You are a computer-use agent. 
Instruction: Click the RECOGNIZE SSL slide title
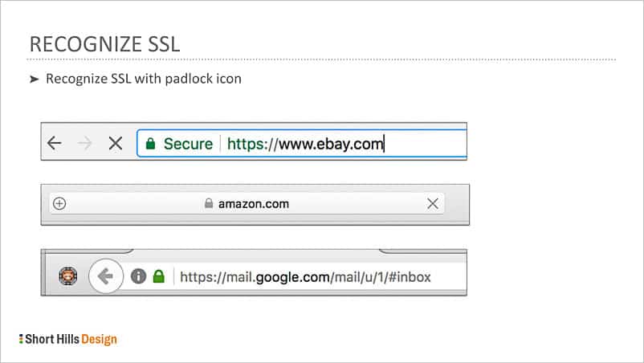(x=104, y=44)
